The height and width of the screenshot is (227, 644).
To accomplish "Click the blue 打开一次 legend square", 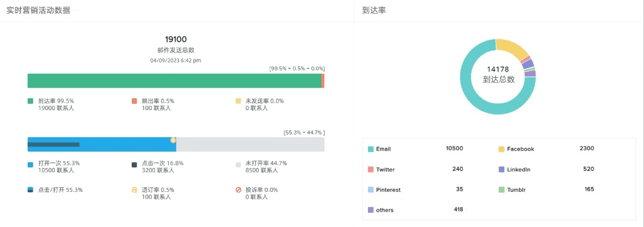I will (31, 165).
